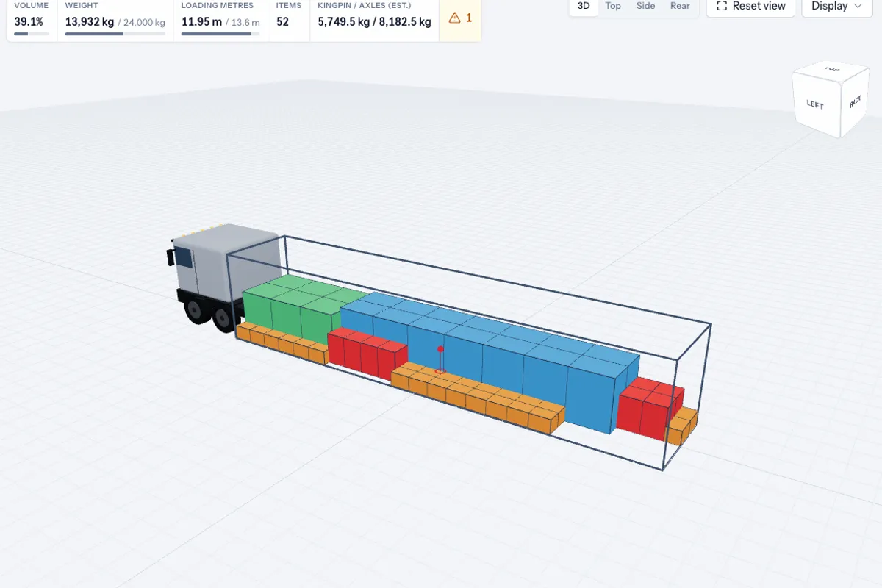Click the LEFT face of the view cube
Viewport: 882px width, 588px height.
(x=815, y=104)
